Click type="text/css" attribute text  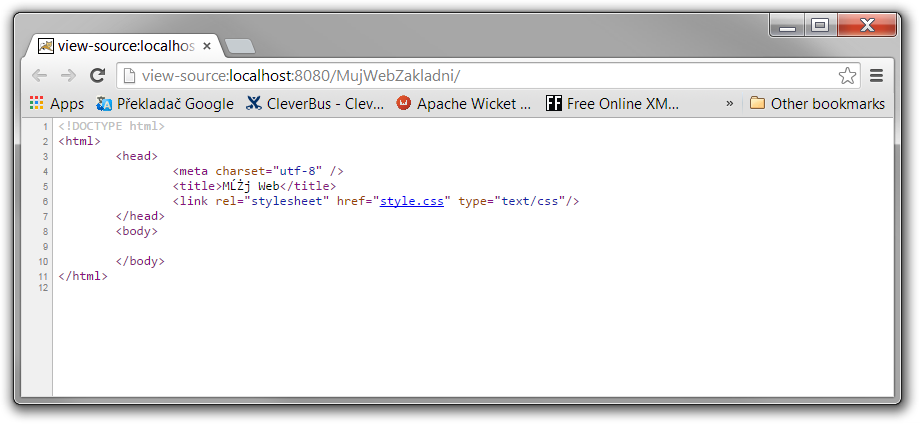[x=512, y=201]
